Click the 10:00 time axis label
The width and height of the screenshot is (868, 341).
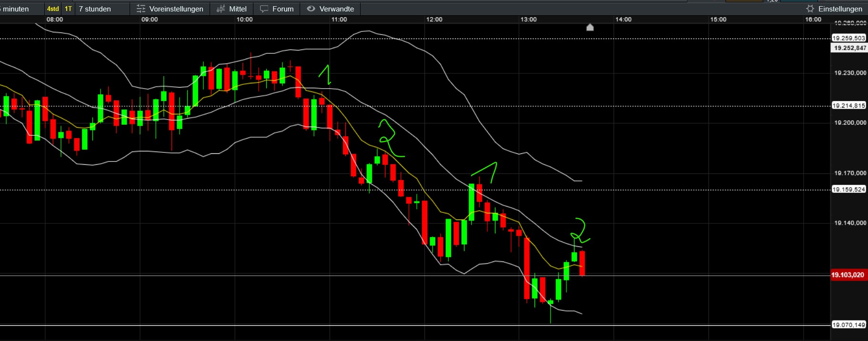pyautogui.click(x=244, y=20)
